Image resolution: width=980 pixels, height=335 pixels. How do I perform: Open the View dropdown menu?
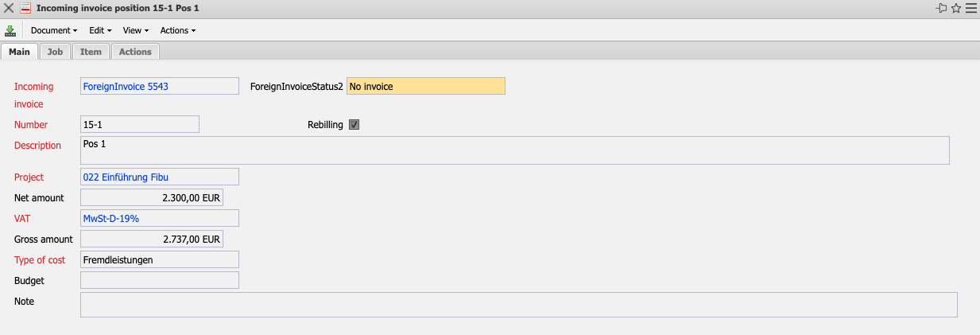click(x=136, y=30)
